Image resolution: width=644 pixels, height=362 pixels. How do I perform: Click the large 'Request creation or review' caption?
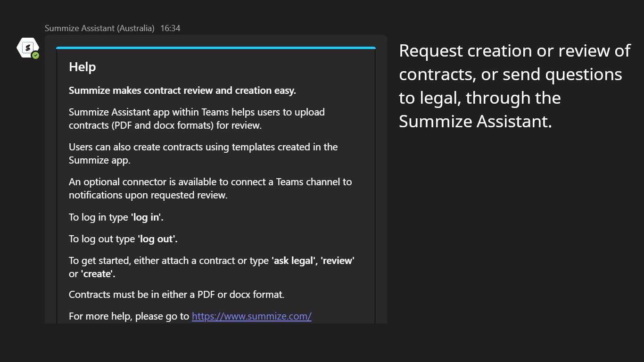(514, 86)
